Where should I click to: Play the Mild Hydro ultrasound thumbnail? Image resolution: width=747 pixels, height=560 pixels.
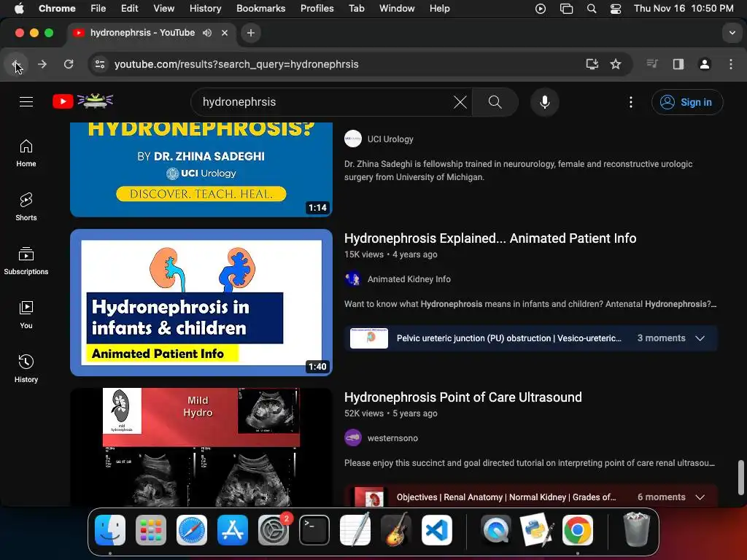pos(201,447)
